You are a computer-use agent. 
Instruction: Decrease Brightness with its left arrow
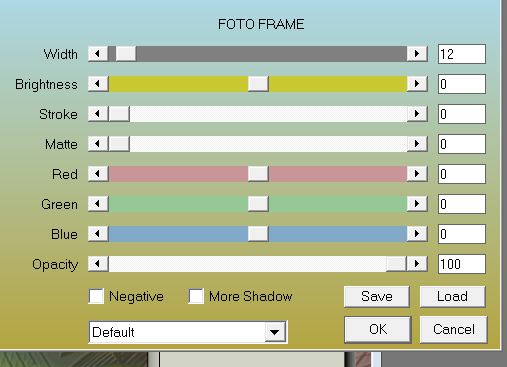click(x=98, y=84)
